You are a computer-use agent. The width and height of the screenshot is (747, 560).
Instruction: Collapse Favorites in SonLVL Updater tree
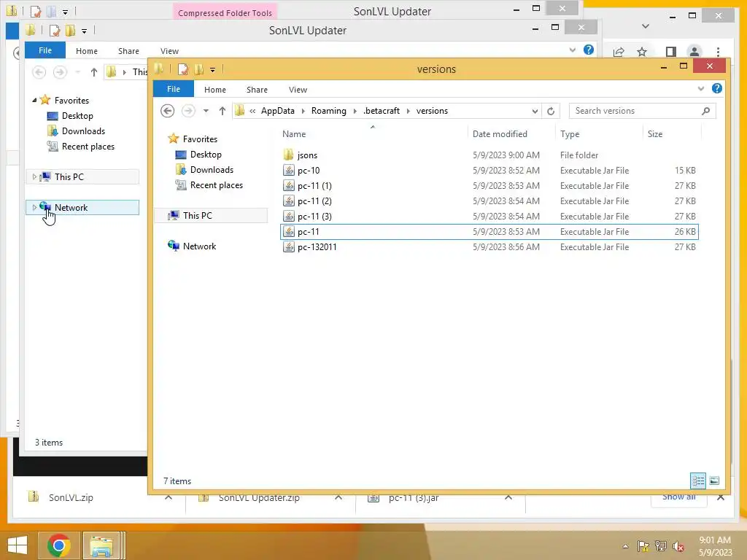(34, 100)
